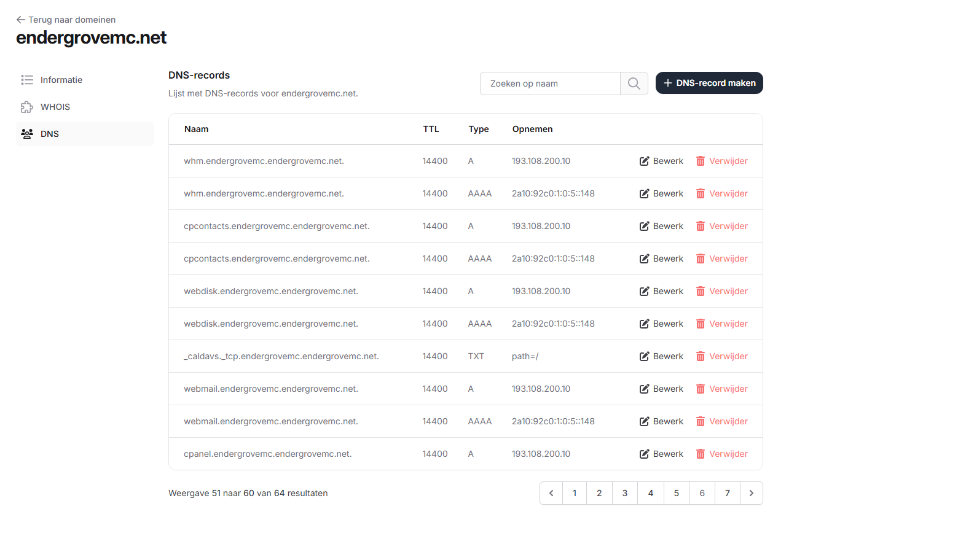
Task: Click the DNS-record maken button
Action: 709,83
